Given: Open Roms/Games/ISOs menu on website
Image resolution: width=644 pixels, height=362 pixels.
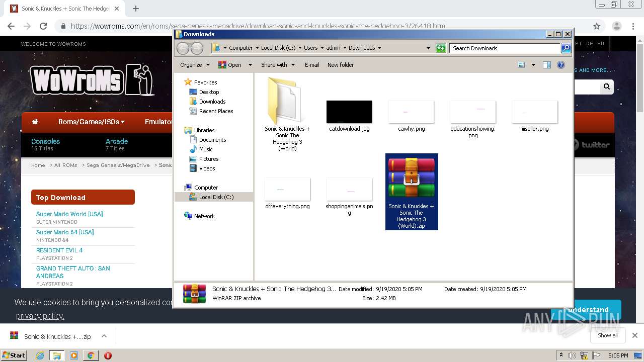Looking at the screenshot, I should click(92, 122).
